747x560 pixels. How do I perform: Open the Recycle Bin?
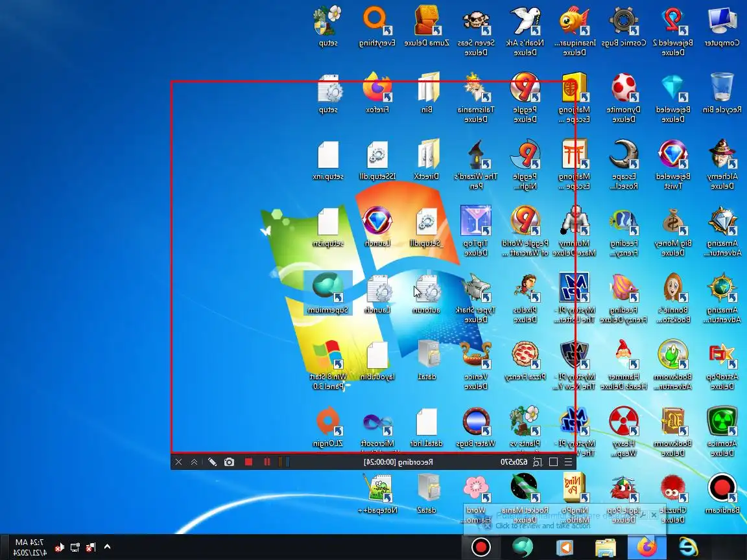pyautogui.click(x=722, y=94)
